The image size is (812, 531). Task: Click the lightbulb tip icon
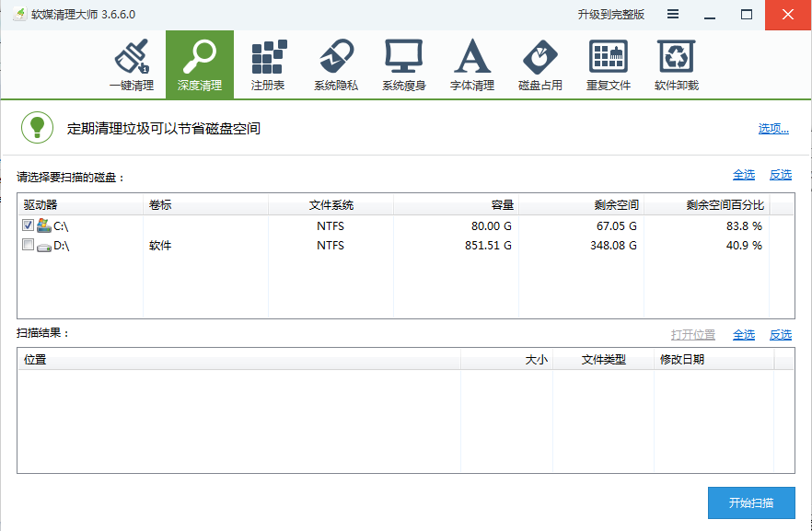(39, 127)
